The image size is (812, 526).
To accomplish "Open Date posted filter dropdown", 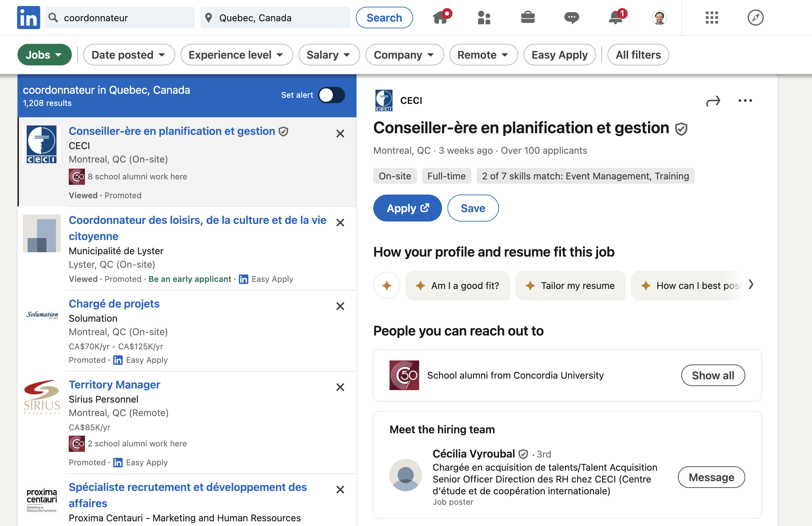I will [x=129, y=55].
